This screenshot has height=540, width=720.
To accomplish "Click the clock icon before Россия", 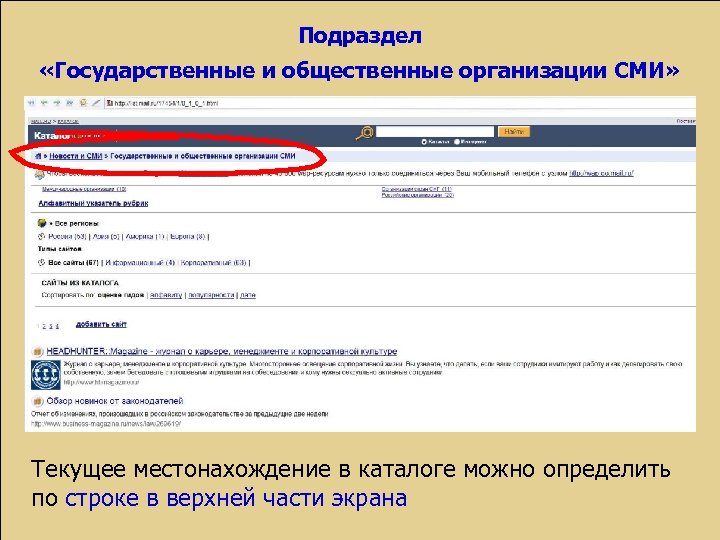I will [x=41, y=236].
